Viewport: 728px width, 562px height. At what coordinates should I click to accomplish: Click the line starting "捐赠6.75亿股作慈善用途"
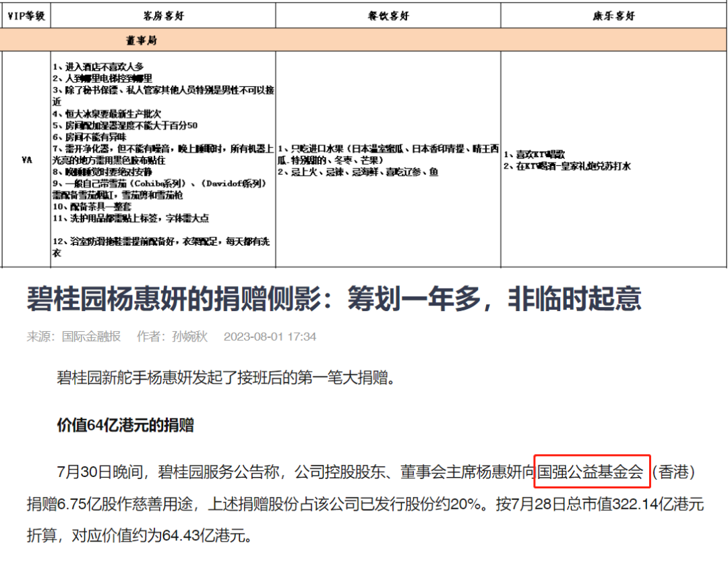365,504
